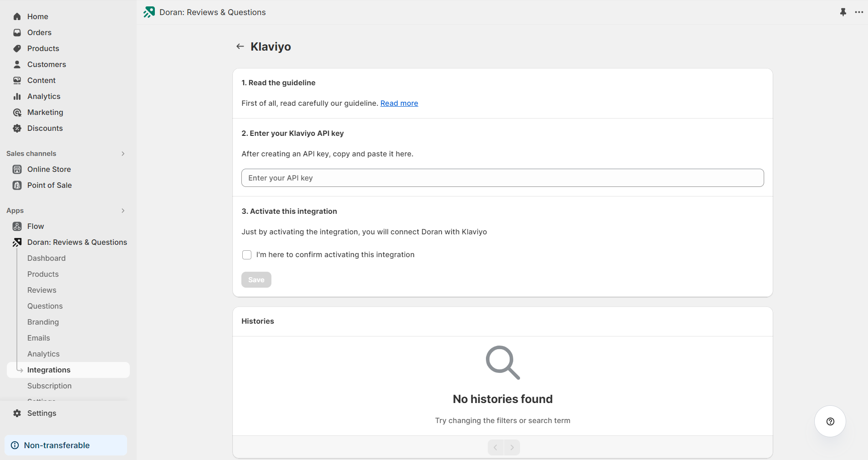Click the Doran logo in the header
Viewport: 868px width, 460px height.
149,12
